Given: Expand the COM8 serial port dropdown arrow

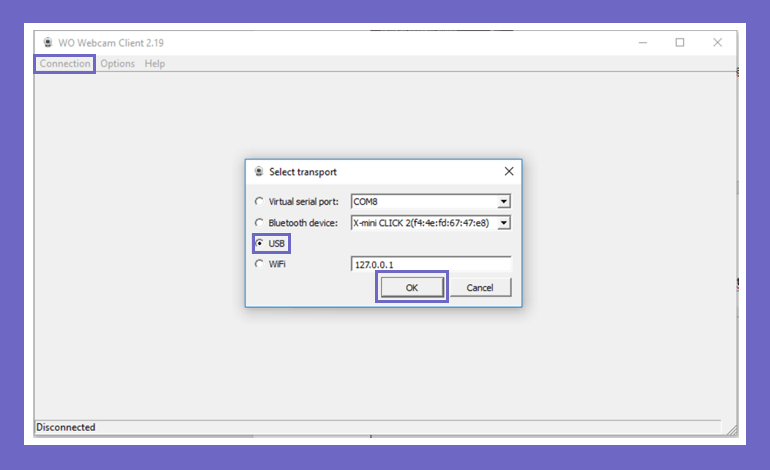Looking at the screenshot, I should pyautogui.click(x=504, y=201).
